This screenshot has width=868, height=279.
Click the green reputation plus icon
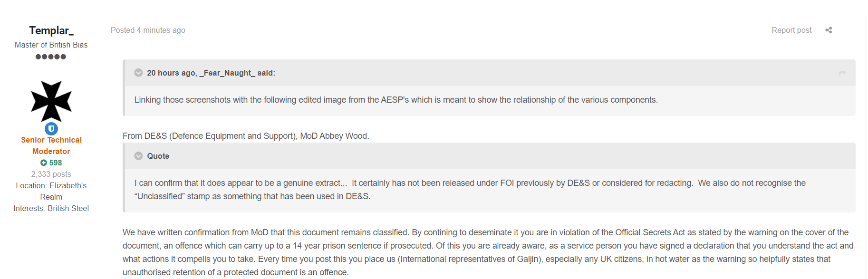(x=44, y=163)
